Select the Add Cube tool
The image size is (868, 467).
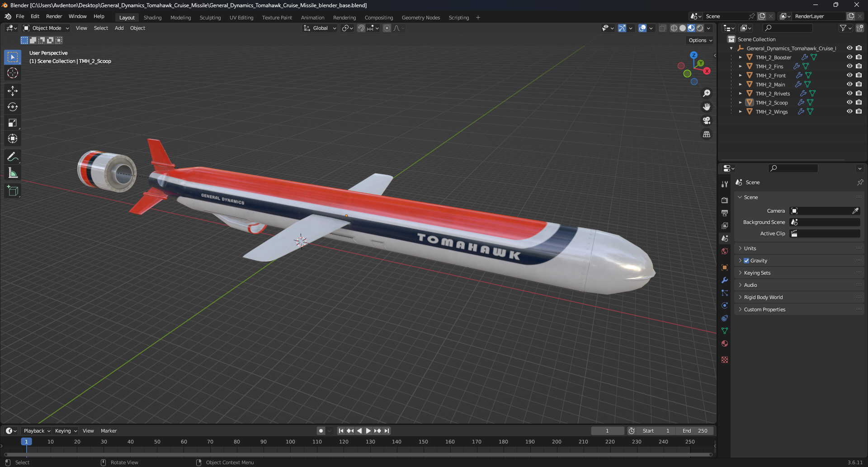(x=13, y=191)
